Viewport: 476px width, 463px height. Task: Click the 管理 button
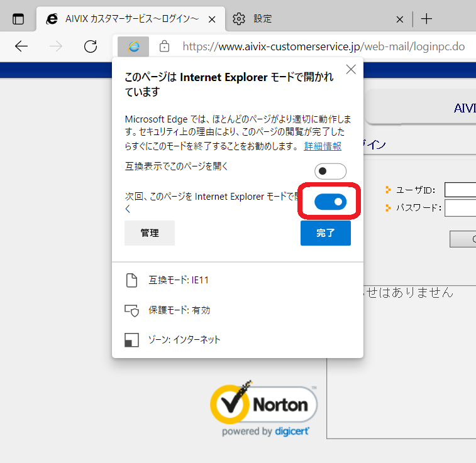coord(150,233)
